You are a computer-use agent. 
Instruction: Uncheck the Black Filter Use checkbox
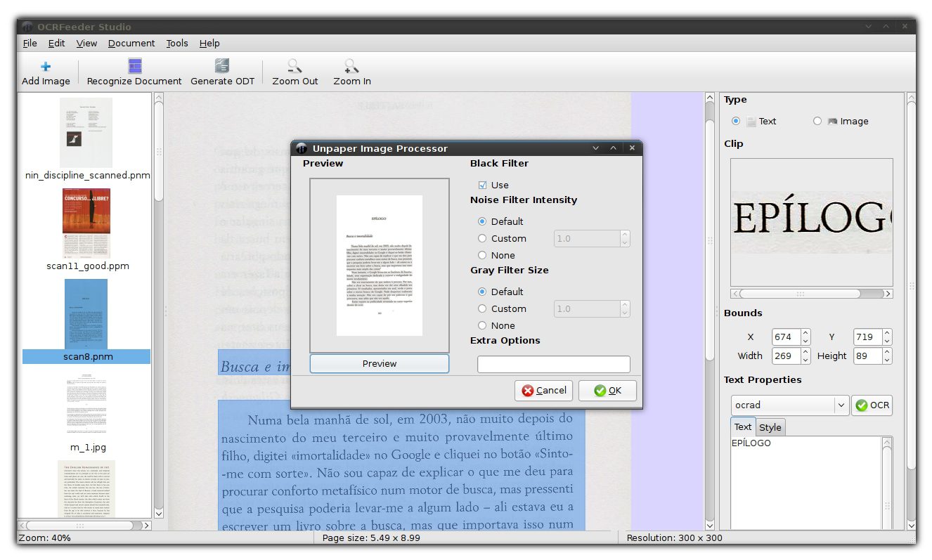tap(482, 185)
